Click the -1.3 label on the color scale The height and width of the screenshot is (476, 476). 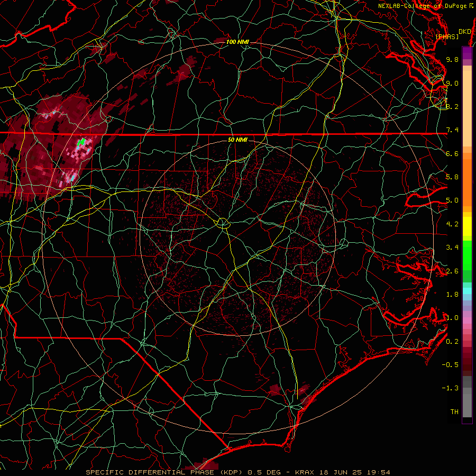[450, 388]
